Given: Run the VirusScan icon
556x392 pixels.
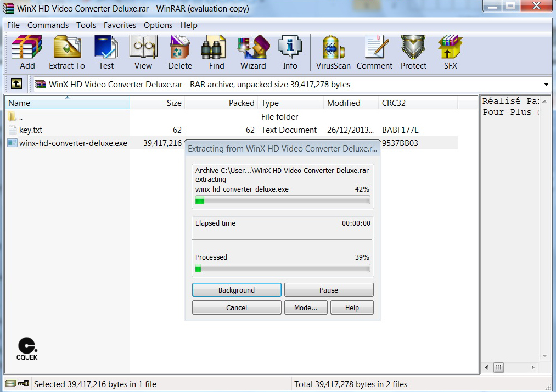Looking at the screenshot, I should 333,47.
